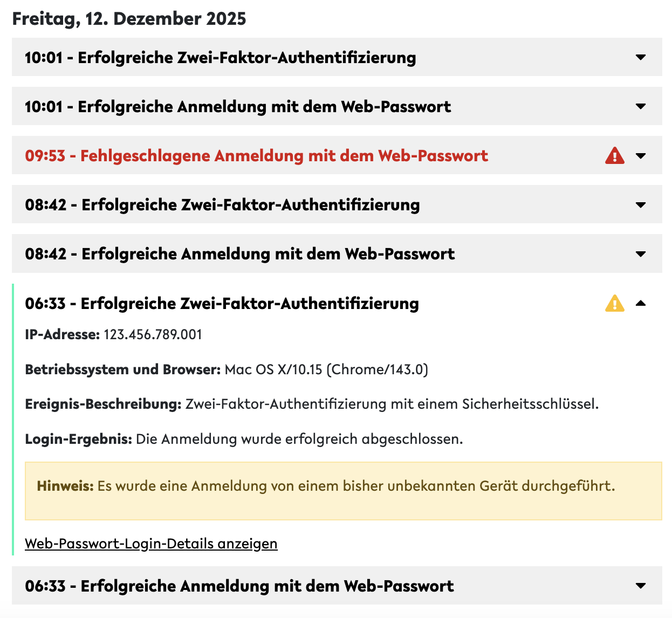The height and width of the screenshot is (618, 672).
Task: Click the IP address 123.456.789.001
Action: click(153, 335)
